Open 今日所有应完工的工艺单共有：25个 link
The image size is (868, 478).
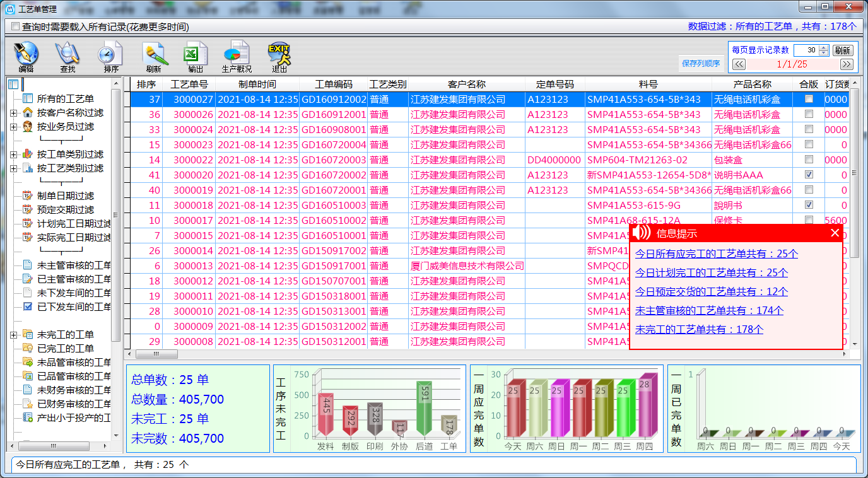point(716,254)
